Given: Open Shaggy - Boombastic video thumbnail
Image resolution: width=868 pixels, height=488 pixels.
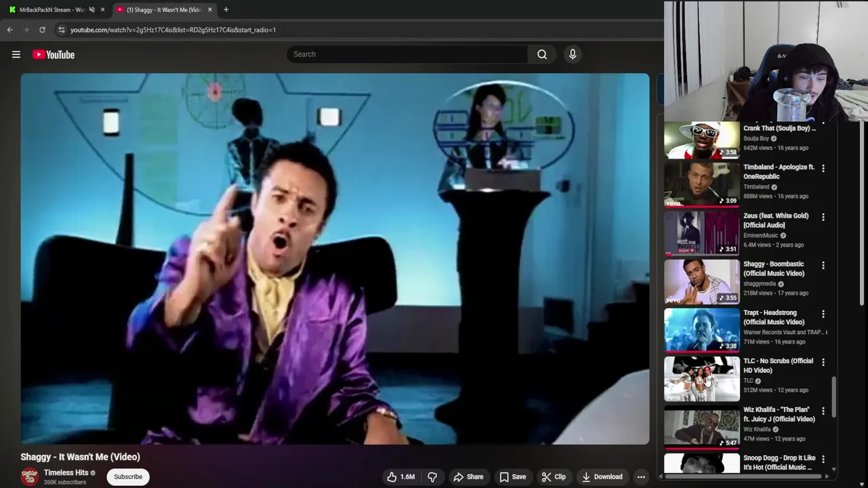Looking at the screenshot, I should (x=702, y=282).
